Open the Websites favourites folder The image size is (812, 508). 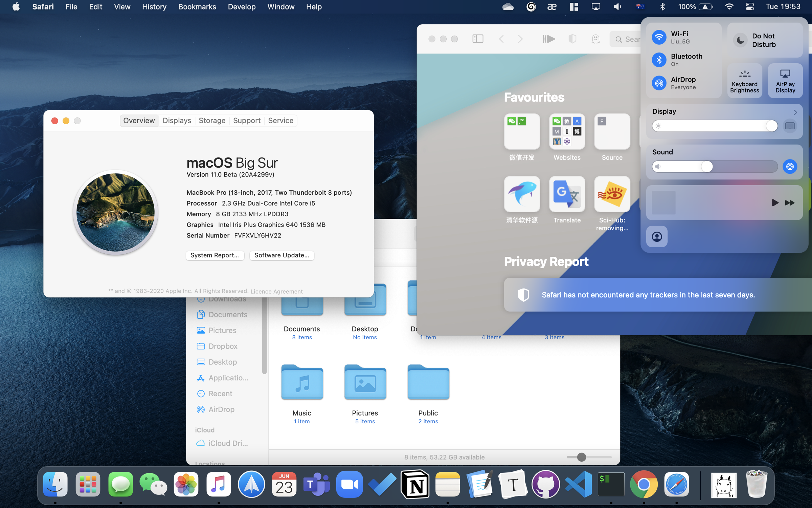(567, 132)
